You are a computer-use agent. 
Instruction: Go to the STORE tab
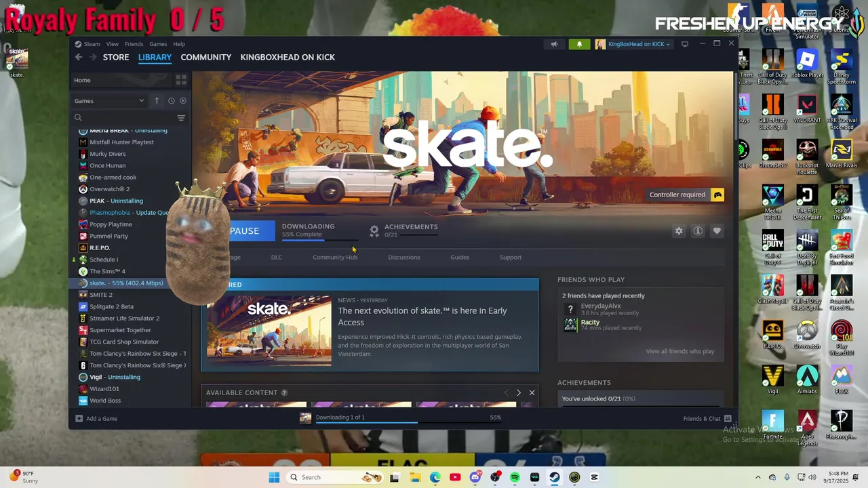pyautogui.click(x=116, y=57)
